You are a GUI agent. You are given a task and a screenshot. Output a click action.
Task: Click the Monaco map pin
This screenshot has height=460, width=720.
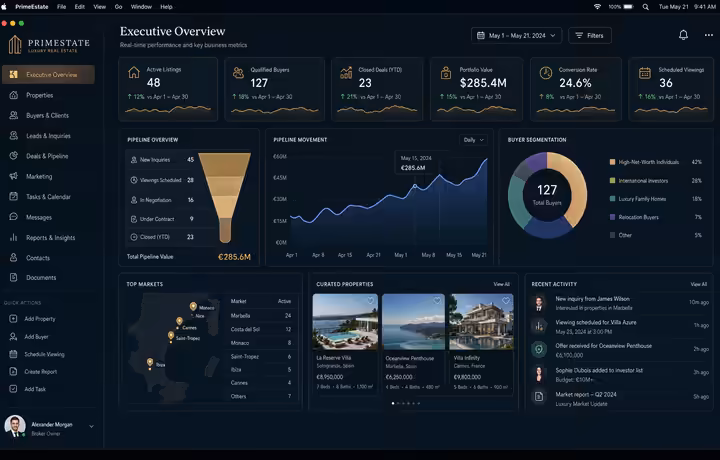[193, 306]
